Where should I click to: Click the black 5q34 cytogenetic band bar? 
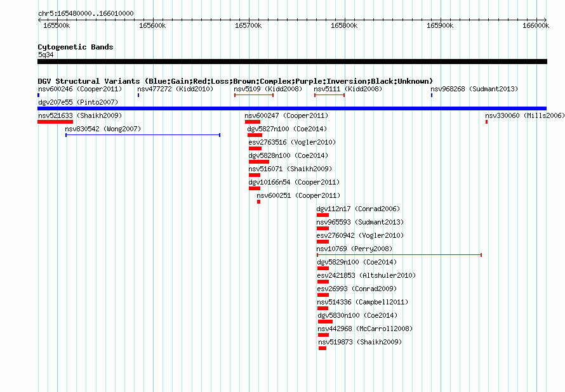point(292,62)
